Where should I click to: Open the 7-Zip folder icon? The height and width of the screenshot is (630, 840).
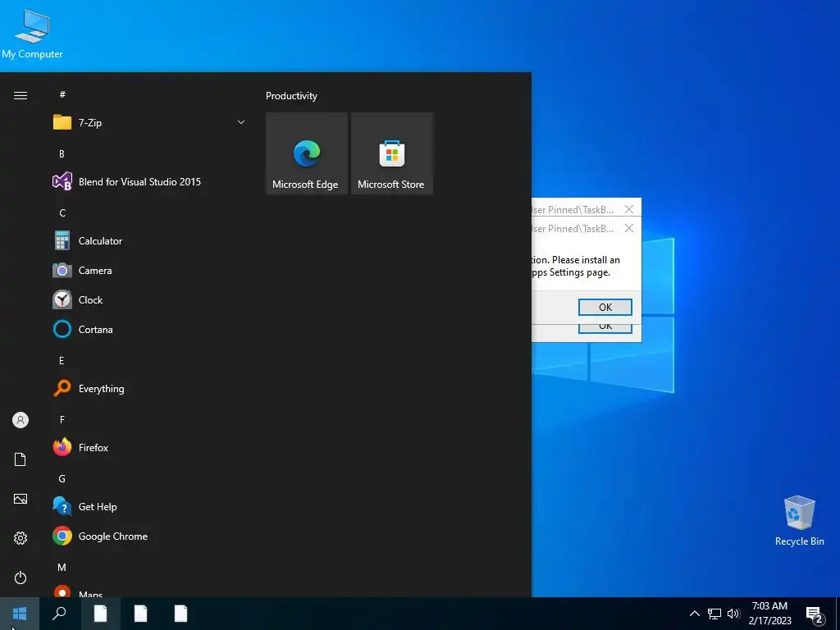(x=62, y=123)
